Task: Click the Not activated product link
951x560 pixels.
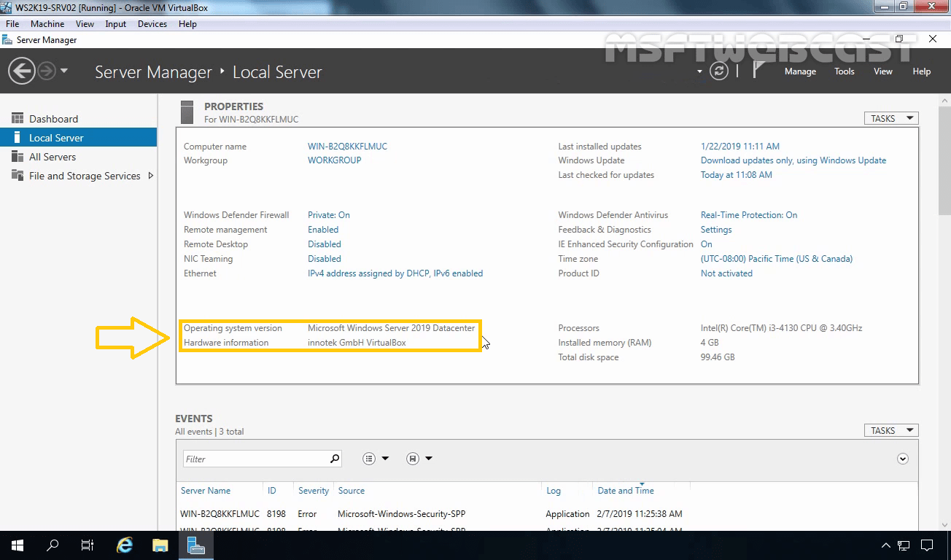Action: point(726,273)
